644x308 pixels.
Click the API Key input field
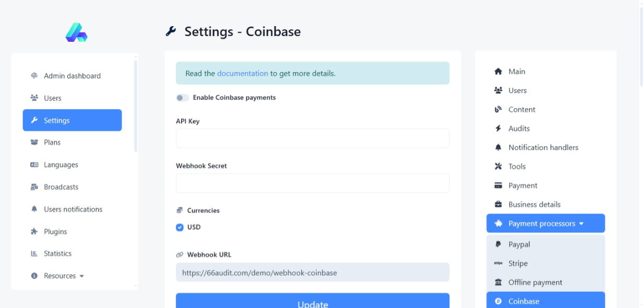pyautogui.click(x=312, y=138)
